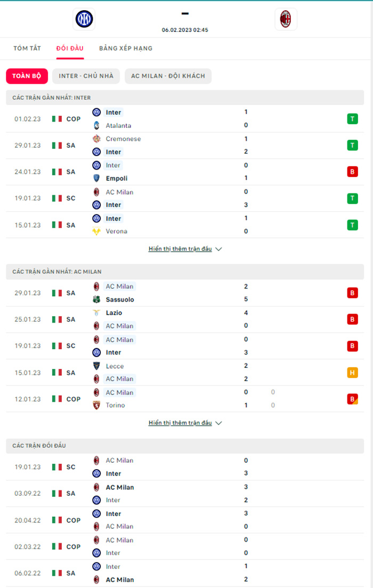Select the AC Milan - Đội Khách filter
373x588 pixels.
coord(168,76)
